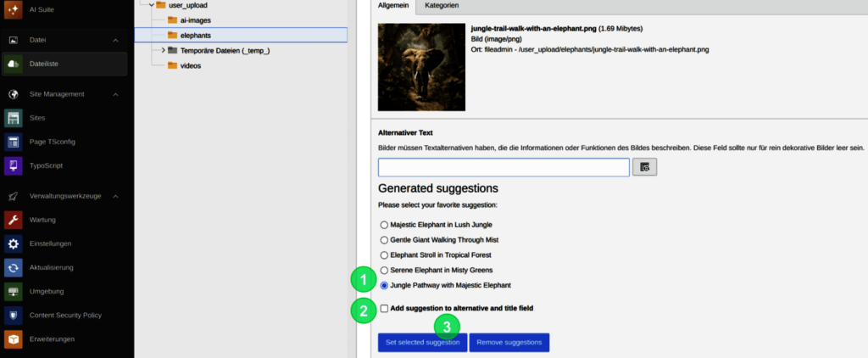The height and width of the screenshot is (358, 868).
Task: Open Wartung menu entry
Action: pyautogui.click(x=42, y=220)
